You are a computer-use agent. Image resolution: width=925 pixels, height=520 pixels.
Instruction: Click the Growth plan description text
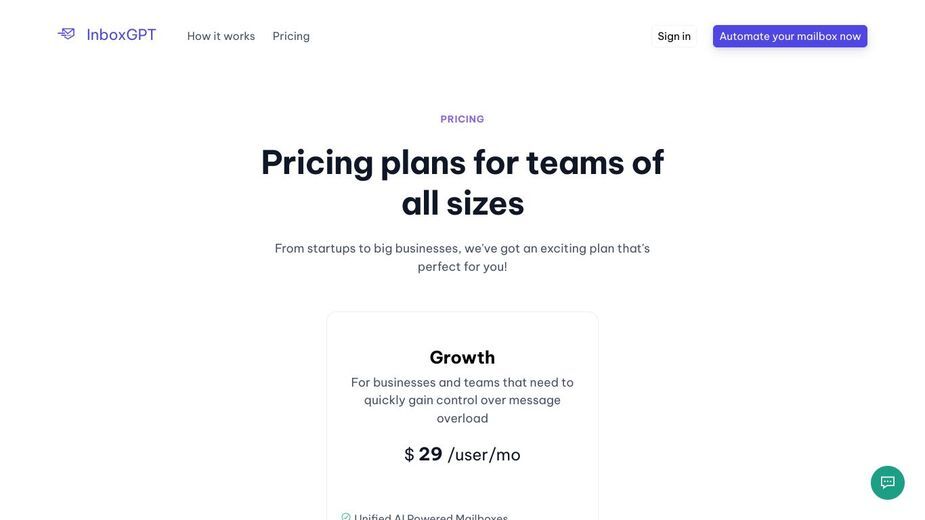click(462, 400)
